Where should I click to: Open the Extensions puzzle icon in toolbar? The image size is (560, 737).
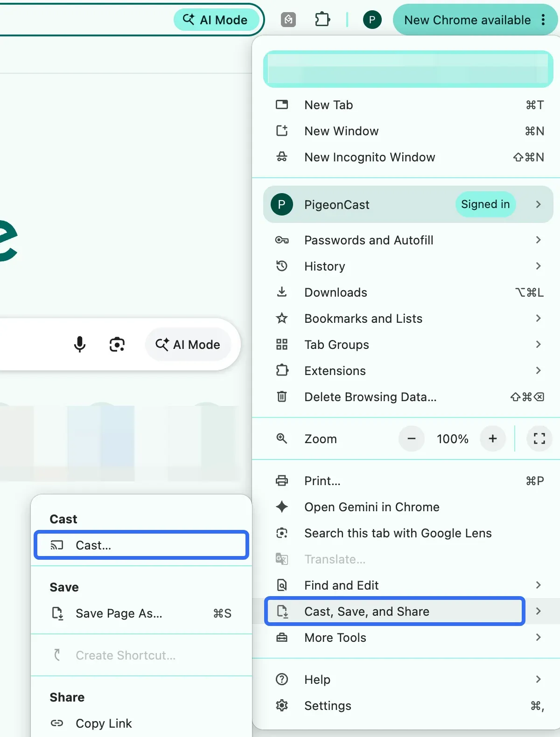(x=322, y=20)
